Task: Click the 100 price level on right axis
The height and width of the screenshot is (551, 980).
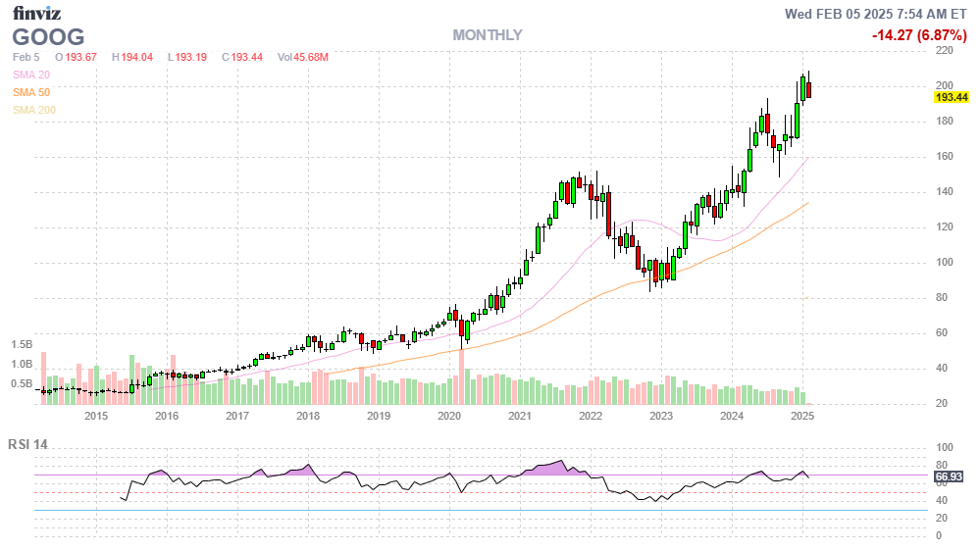Action: click(x=945, y=262)
